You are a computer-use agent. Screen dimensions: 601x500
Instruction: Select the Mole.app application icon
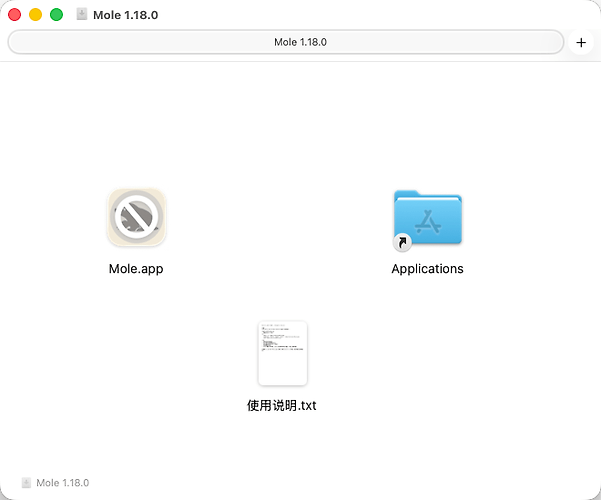point(136,217)
